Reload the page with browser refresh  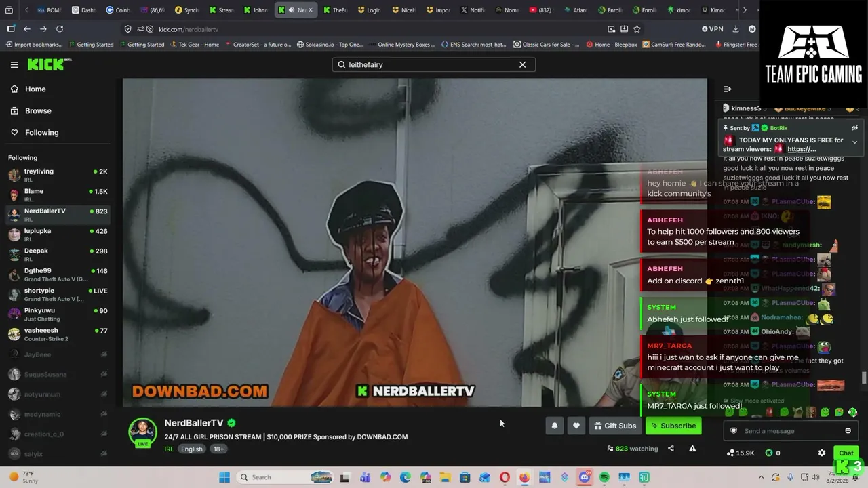coord(60,29)
